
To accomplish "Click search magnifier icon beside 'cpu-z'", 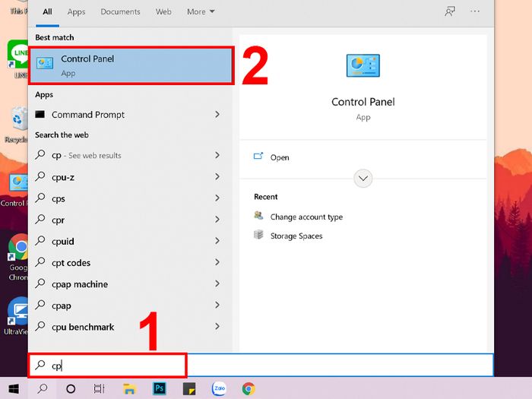I will point(40,176).
